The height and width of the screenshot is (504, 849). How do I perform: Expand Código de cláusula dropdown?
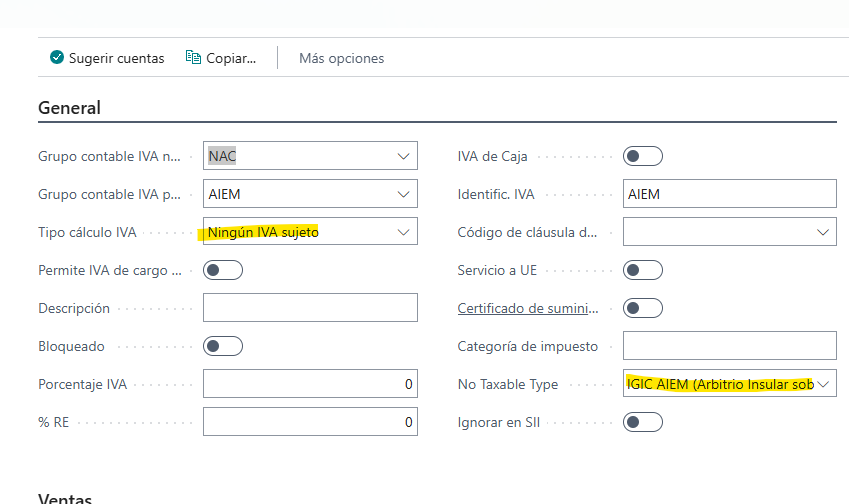[x=823, y=232]
